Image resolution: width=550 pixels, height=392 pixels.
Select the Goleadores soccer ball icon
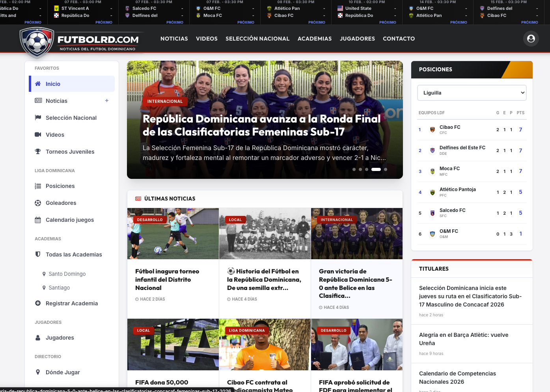pos(37,203)
